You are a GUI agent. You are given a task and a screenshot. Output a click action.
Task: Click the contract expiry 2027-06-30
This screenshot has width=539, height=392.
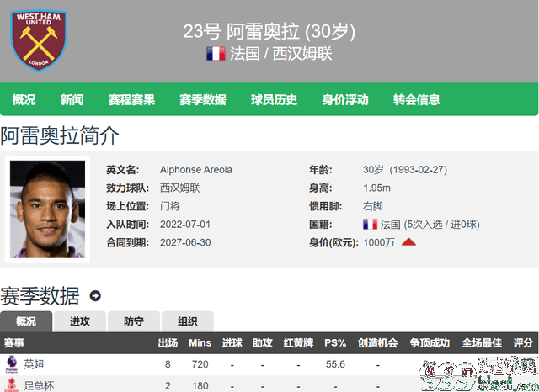[185, 242]
